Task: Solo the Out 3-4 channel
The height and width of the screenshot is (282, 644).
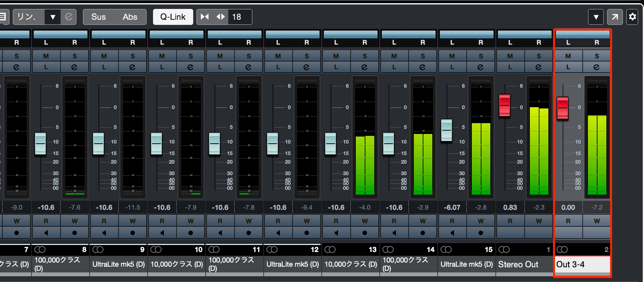Action: [596, 56]
